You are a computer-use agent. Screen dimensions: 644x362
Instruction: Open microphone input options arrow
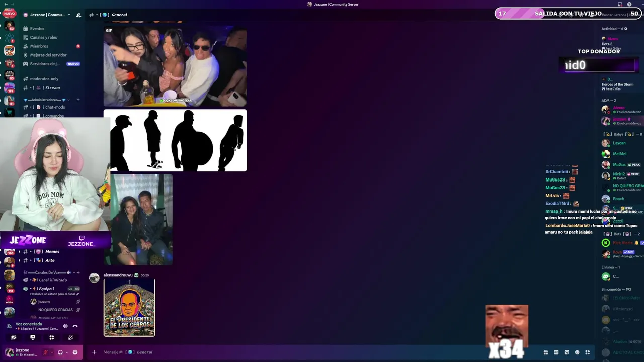(51, 352)
